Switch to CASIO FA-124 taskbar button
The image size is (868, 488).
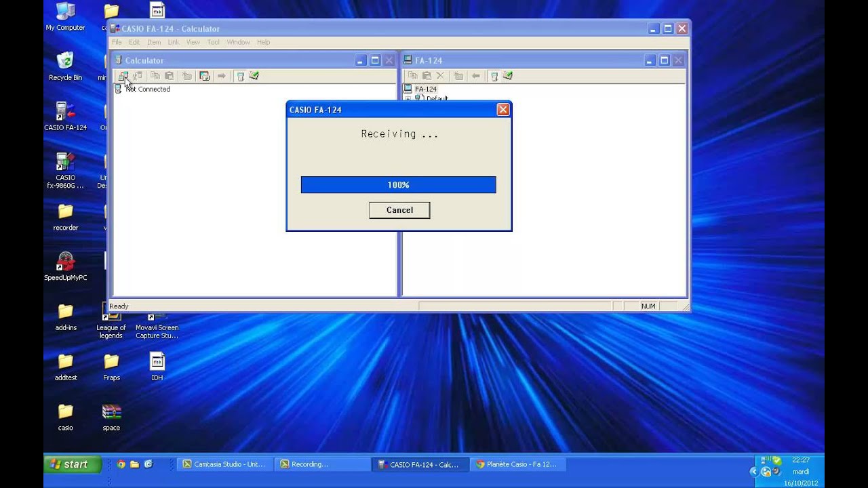pos(420,464)
